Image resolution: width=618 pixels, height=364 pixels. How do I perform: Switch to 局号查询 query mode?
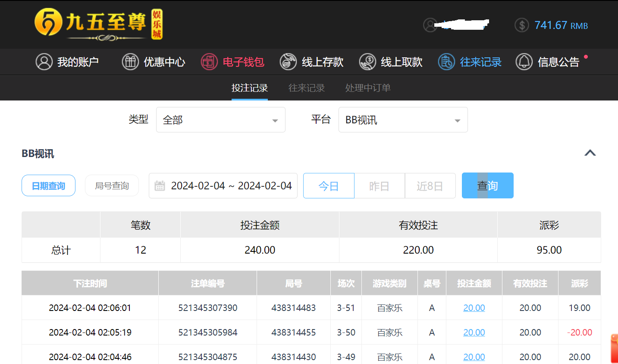point(112,186)
